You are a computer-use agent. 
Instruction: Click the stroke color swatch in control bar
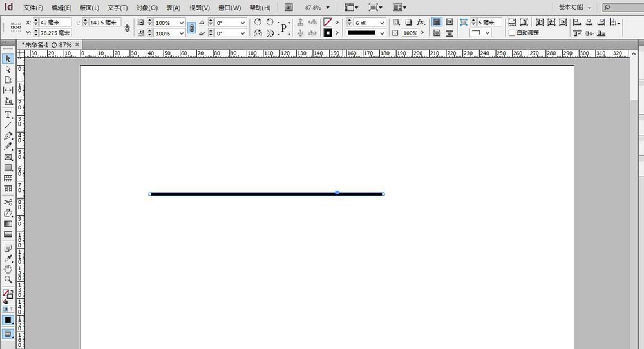(x=328, y=33)
